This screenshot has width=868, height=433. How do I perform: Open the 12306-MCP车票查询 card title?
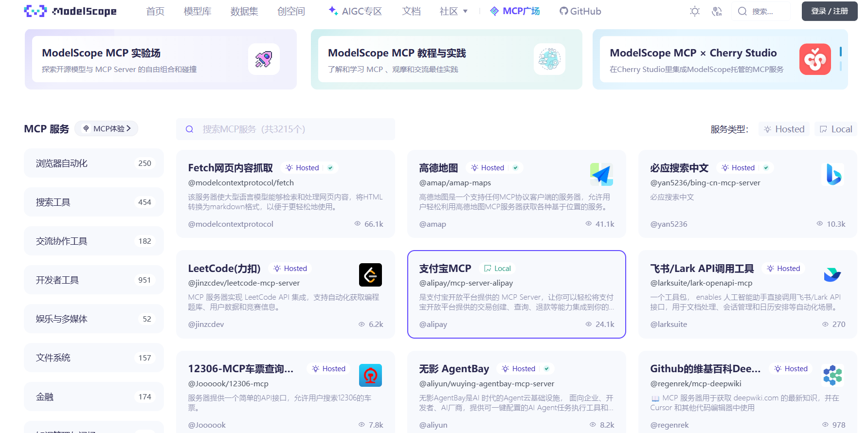tap(241, 369)
